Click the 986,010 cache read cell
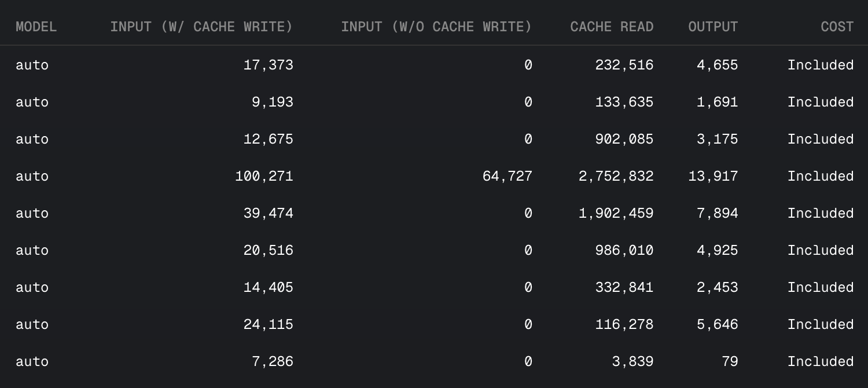 (x=624, y=250)
